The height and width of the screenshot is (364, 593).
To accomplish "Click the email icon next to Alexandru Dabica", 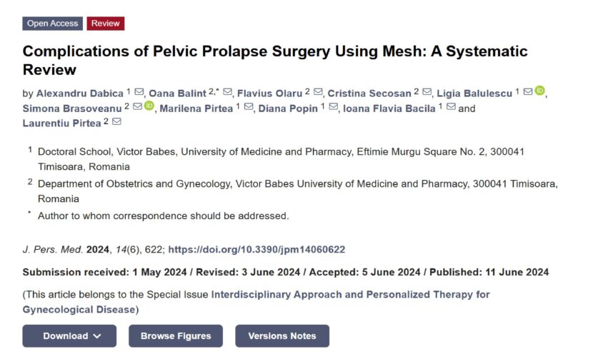I will (x=139, y=92).
